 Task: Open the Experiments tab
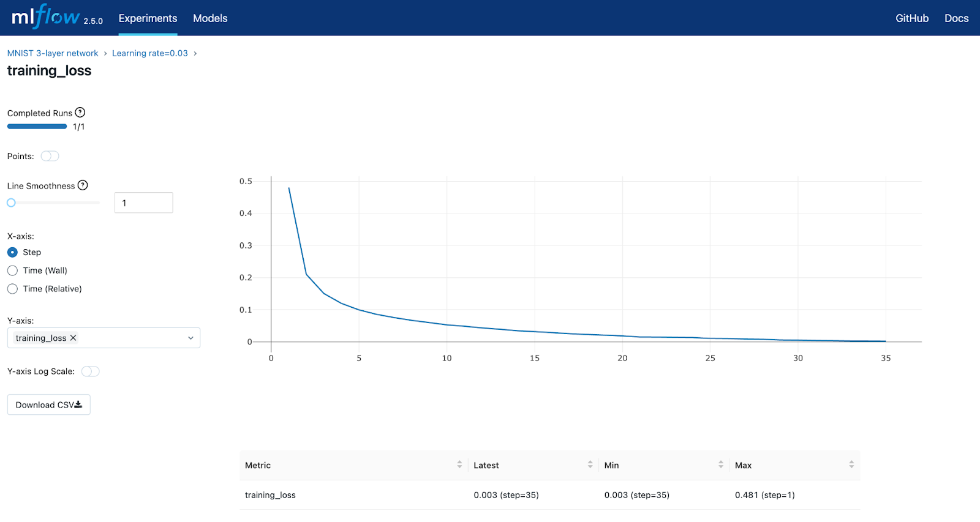(x=148, y=18)
